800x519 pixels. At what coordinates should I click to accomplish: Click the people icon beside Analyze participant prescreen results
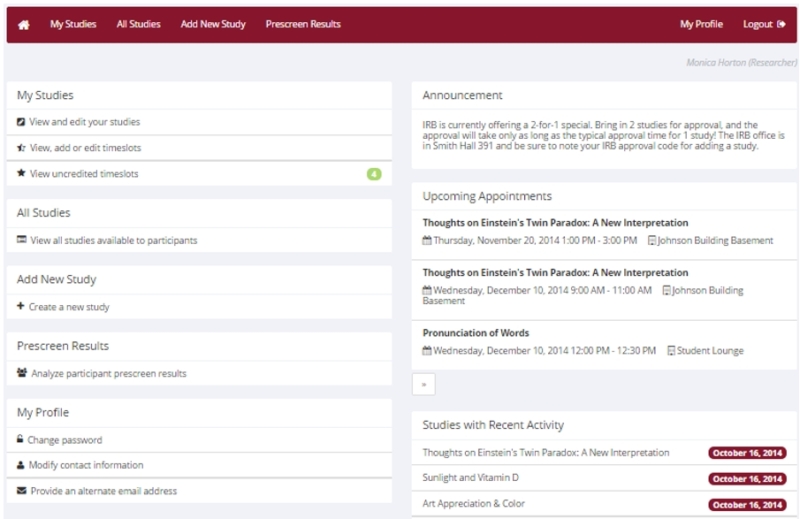(22, 373)
